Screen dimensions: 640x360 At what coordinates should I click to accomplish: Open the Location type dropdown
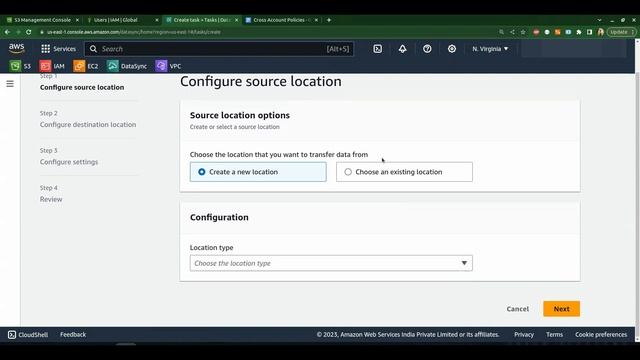point(331,263)
